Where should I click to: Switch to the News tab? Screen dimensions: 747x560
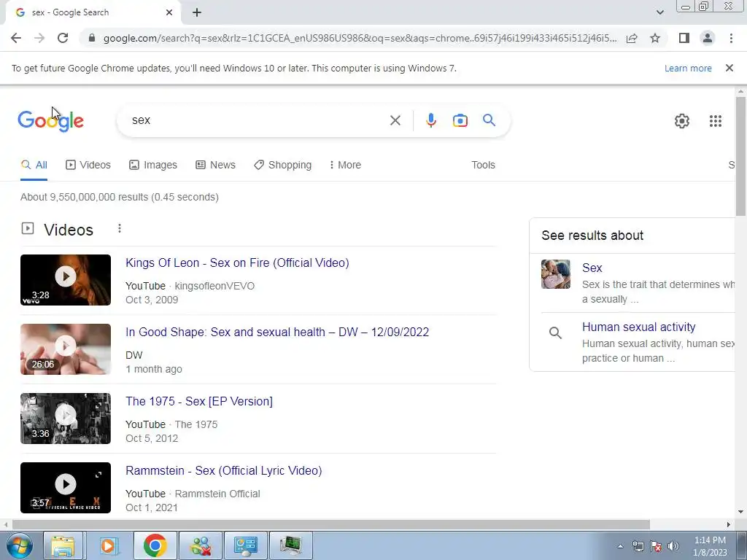(x=215, y=165)
